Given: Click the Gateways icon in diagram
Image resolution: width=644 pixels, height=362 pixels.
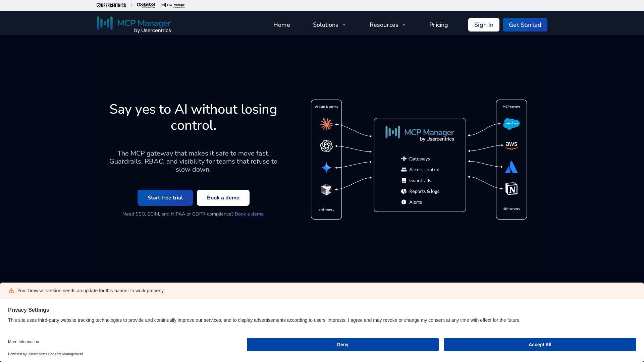Looking at the screenshot, I should pos(404,159).
